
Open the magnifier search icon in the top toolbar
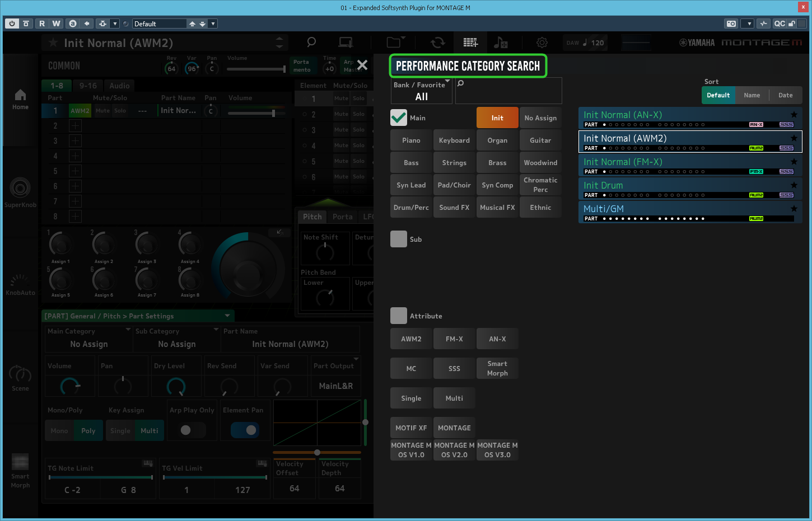point(311,42)
